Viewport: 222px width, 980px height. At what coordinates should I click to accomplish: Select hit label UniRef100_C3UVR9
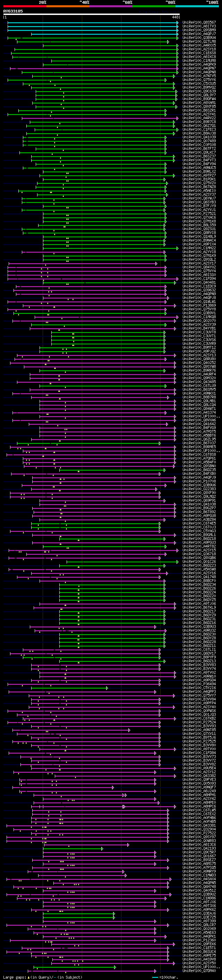(x=199, y=343)
